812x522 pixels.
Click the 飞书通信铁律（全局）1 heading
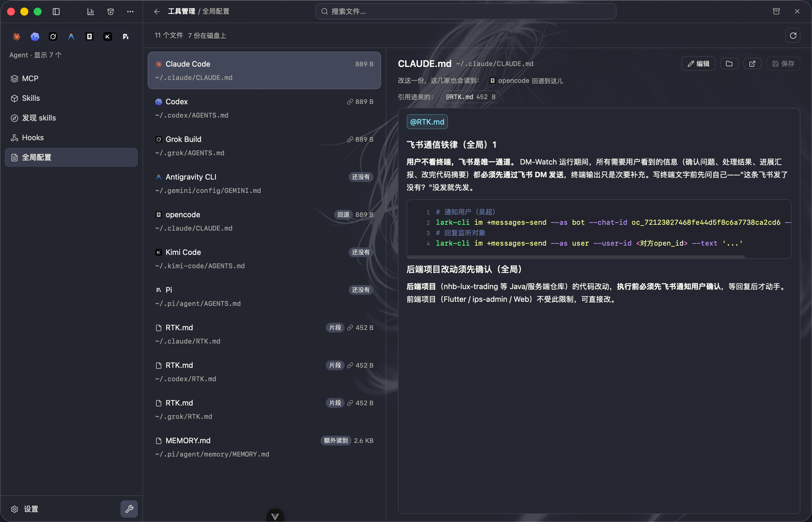click(x=451, y=145)
